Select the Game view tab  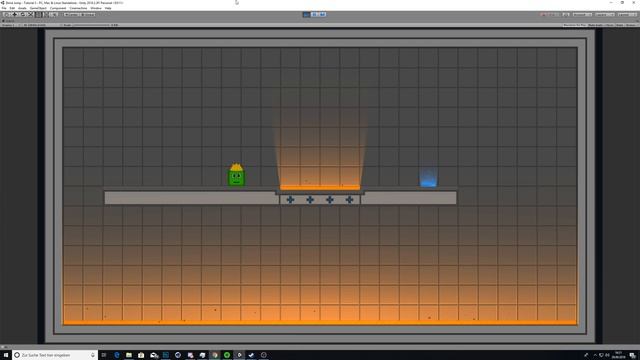pos(9,21)
